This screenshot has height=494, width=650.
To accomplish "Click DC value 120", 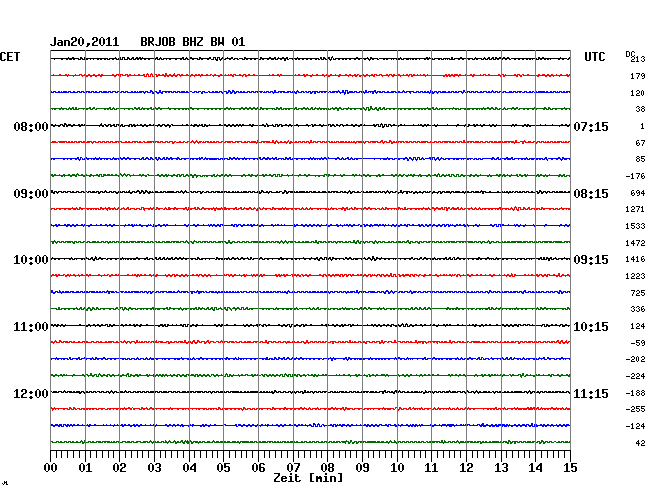I will tap(638, 93).
